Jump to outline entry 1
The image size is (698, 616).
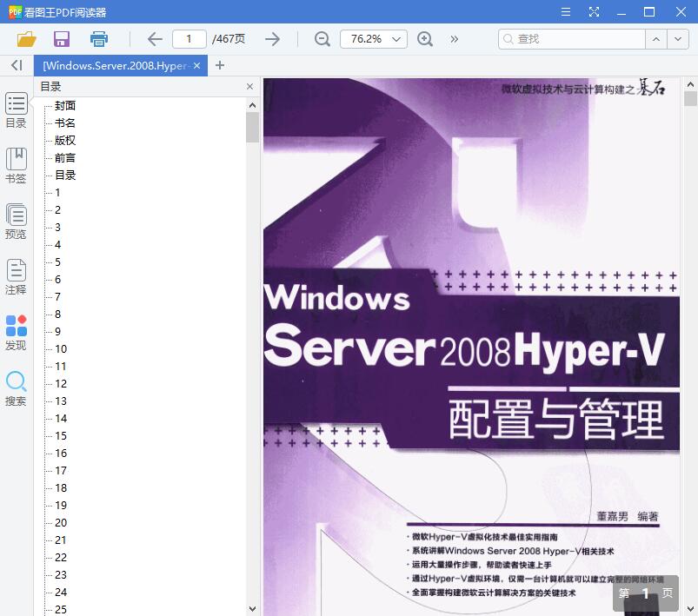pos(57,192)
